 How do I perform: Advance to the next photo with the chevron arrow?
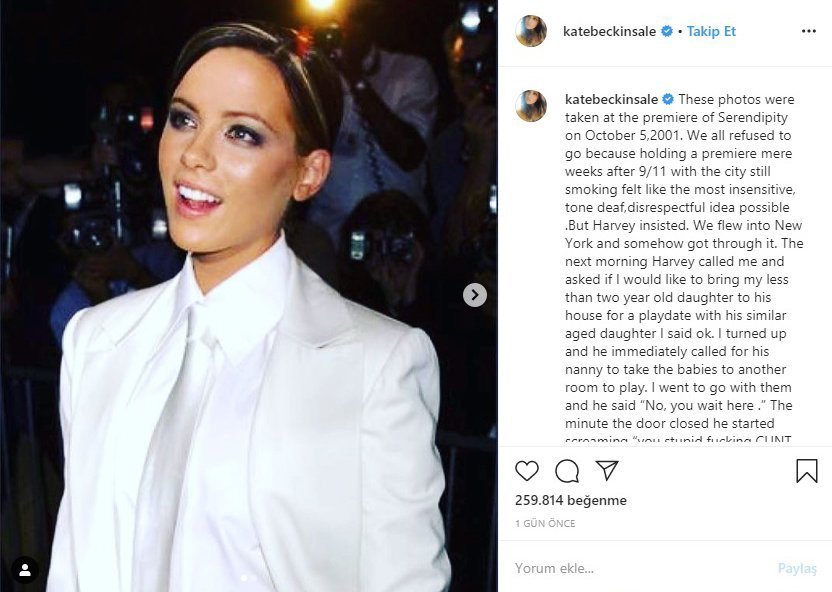475,295
